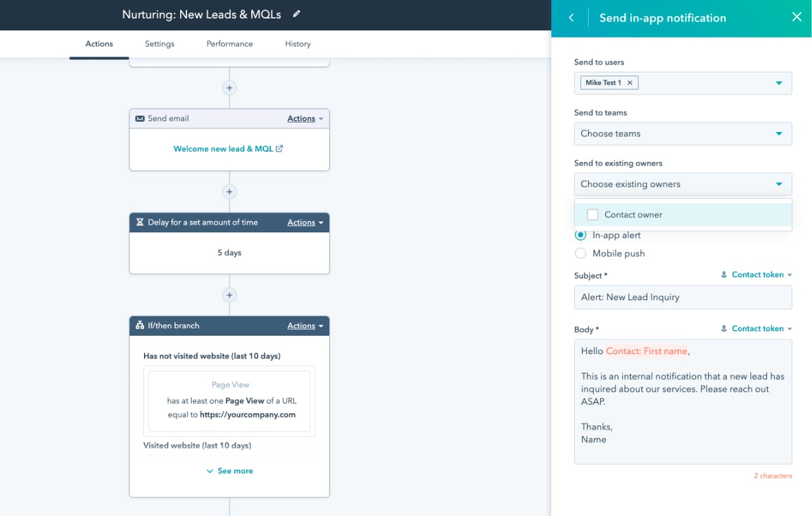Screen dimensions: 812x516
Task: Switch to the Performance tab
Action: coord(229,44)
